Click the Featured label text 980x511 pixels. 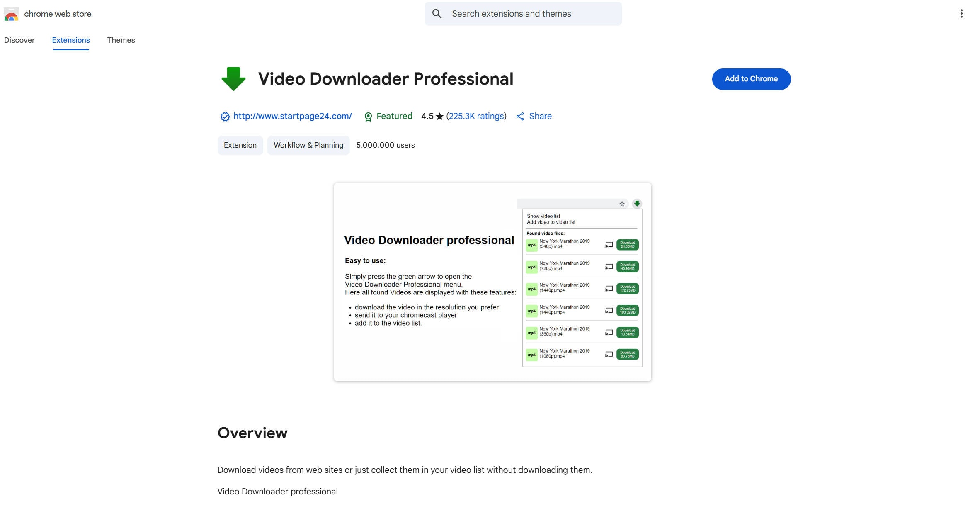[394, 116]
